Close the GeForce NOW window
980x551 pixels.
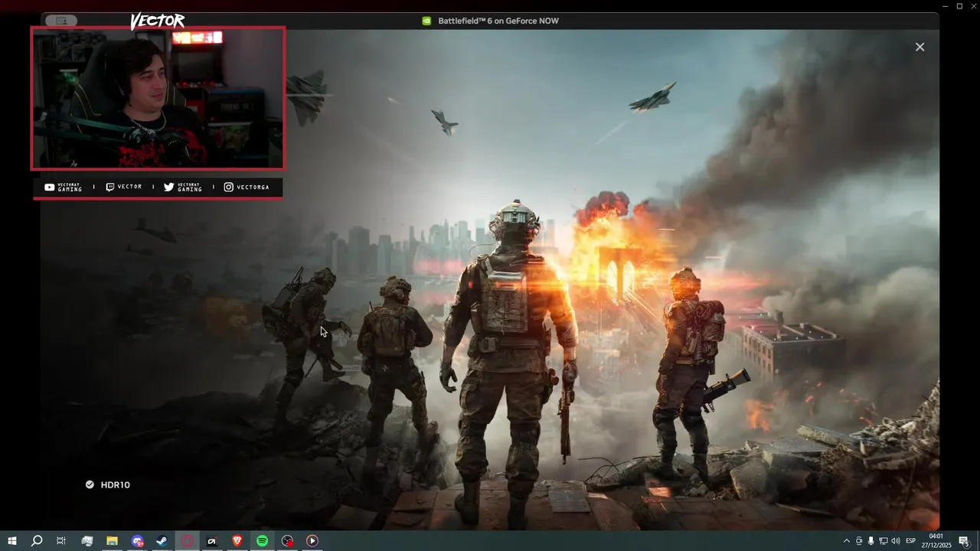(x=973, y=6)
